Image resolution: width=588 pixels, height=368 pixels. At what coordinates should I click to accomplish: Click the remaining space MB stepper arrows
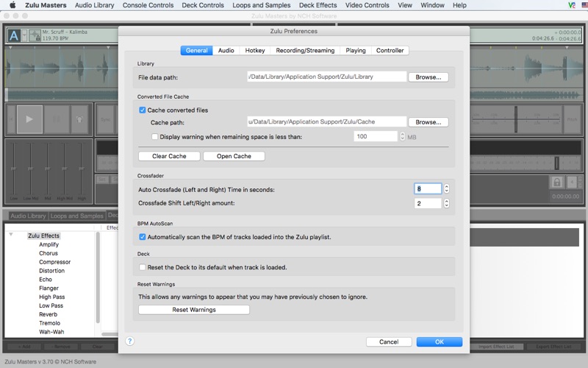coord(402,136)
